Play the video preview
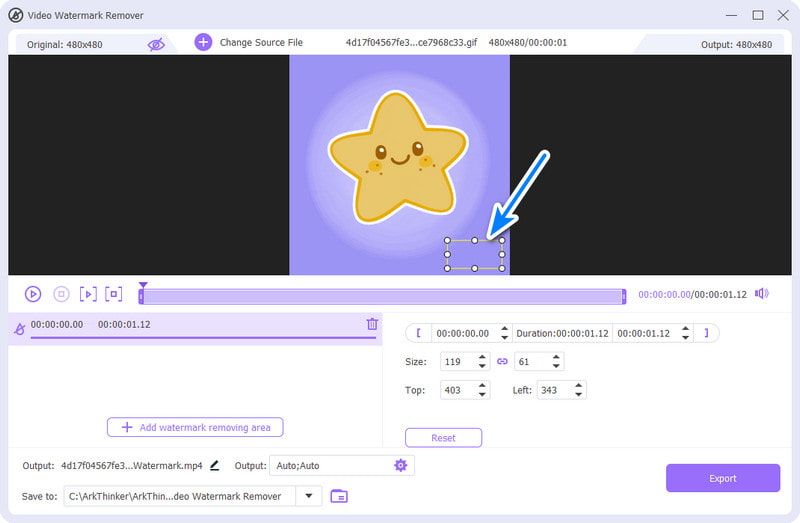Image resolution: width=800 pixels, height=523 pixels. [33, 294]
